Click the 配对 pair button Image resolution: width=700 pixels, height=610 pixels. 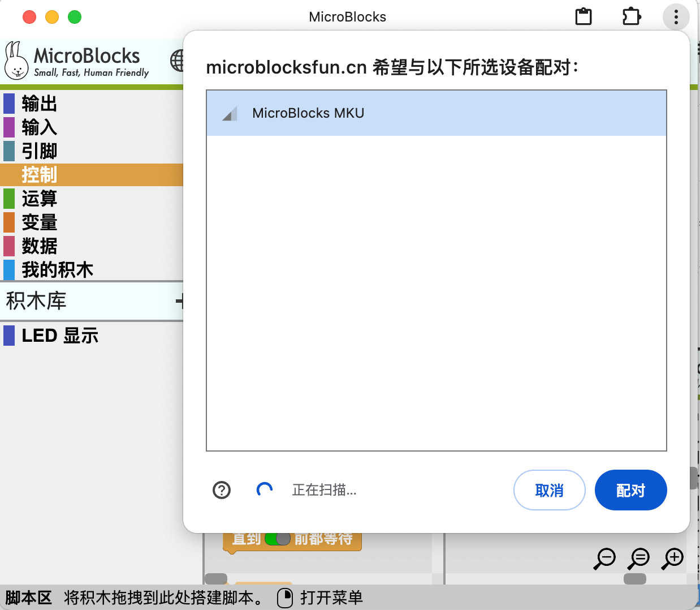(630, 490)
